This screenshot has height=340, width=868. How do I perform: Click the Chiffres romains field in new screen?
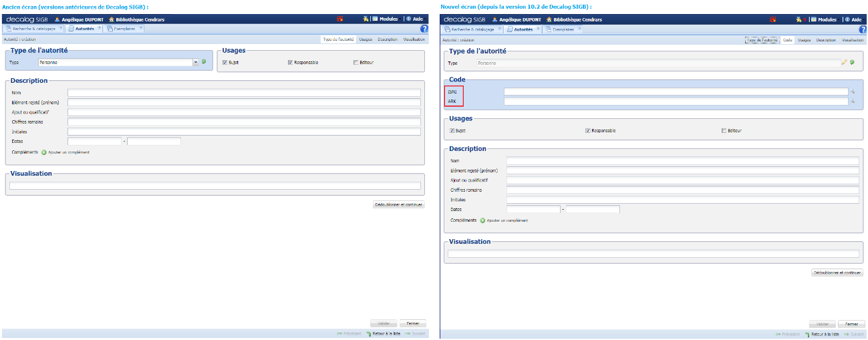point(683,190)
